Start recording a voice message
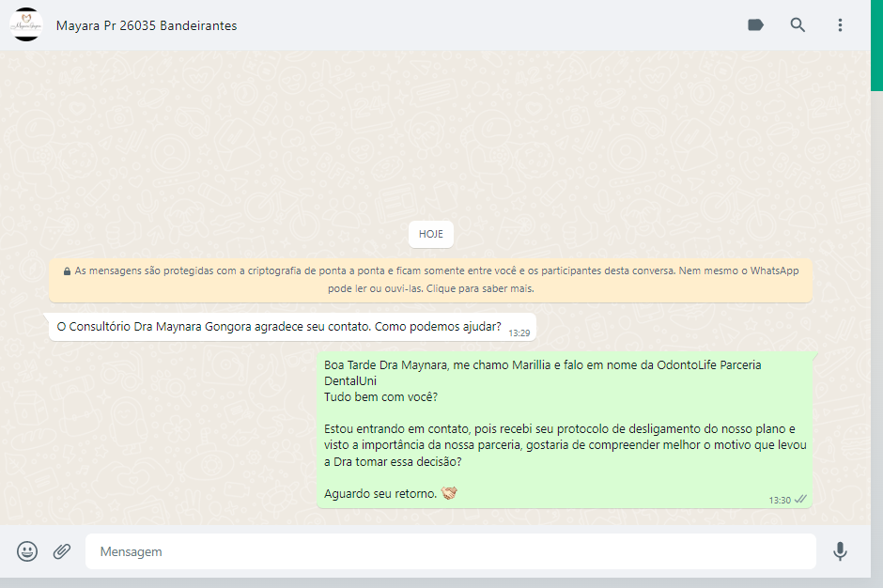883x588 pixels. 840,551
